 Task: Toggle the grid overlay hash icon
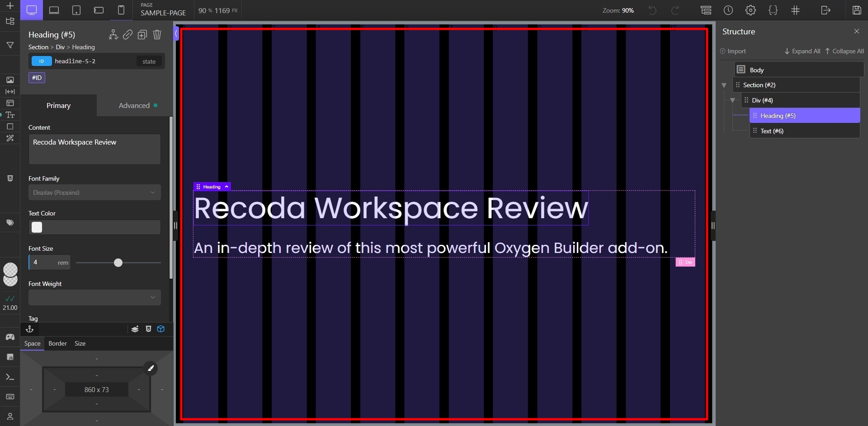796,10
